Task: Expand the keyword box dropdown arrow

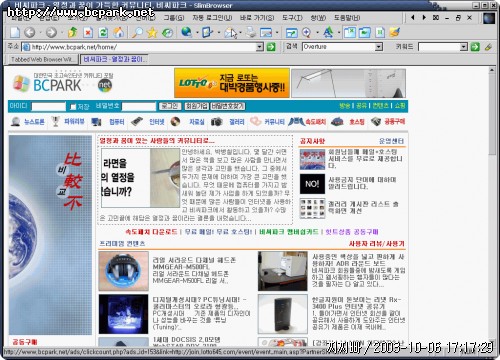Action: (x=464, y=47)
